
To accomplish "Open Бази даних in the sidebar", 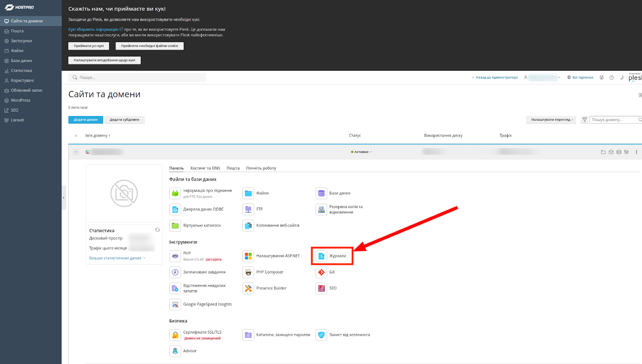I will pos(31,61).
